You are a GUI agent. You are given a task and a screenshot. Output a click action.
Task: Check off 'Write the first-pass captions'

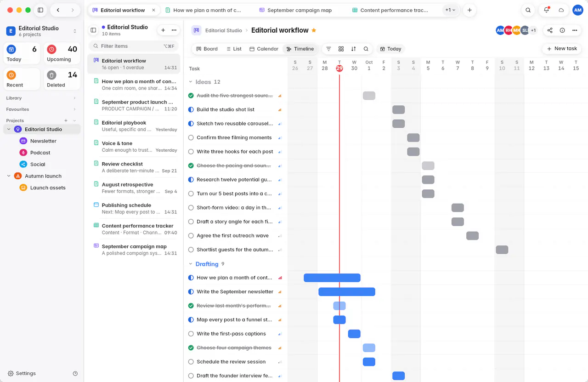[x=191, y=334]
